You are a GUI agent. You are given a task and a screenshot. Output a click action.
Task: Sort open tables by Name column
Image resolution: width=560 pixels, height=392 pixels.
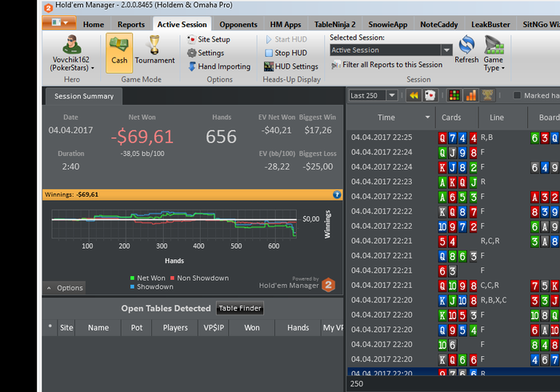[x=98, y=328]
